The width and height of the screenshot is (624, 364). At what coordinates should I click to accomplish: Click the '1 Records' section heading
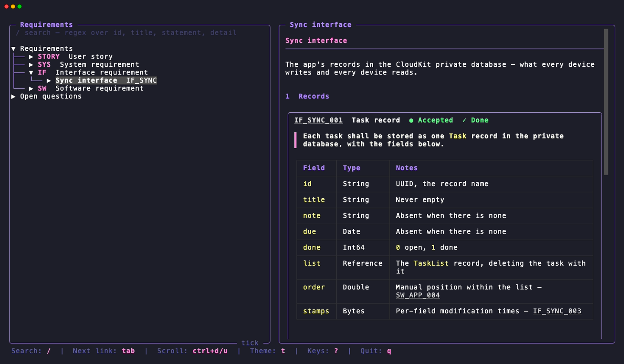[307, 96]
